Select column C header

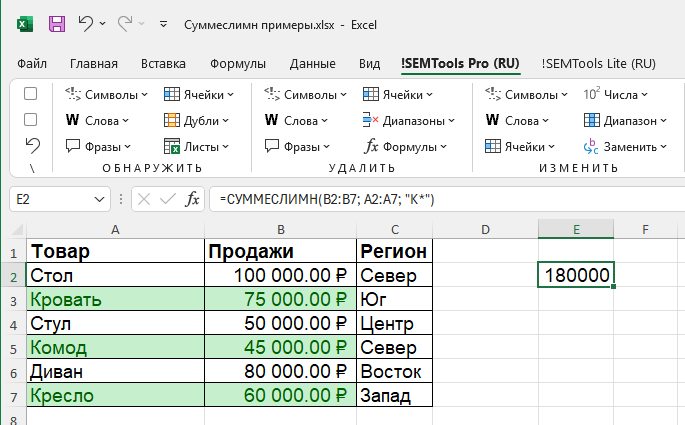[x=394, y=229]
